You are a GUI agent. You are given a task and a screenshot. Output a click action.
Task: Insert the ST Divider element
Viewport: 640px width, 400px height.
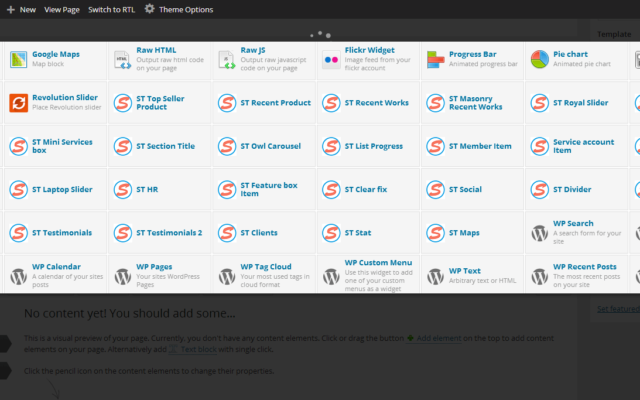[x=576, y=189]
